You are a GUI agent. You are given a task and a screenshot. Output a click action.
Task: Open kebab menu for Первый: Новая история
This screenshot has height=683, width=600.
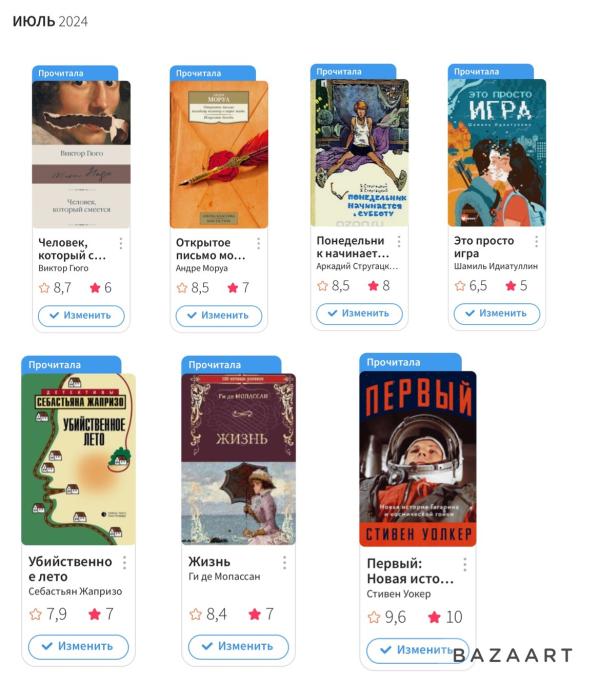pyautogui.click(x=465, y=565)
